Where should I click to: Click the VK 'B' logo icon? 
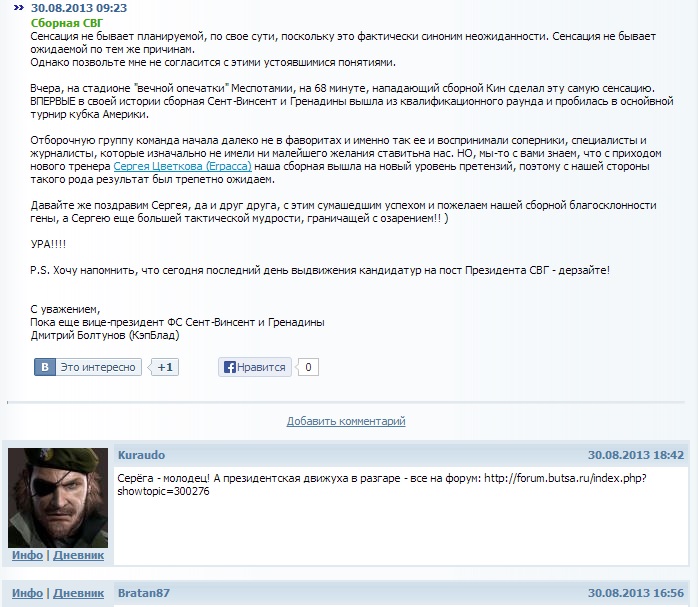pos(45,367)
